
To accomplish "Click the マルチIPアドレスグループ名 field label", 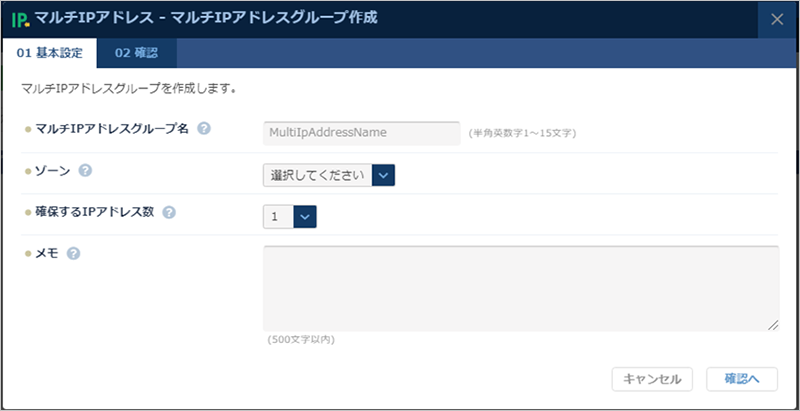I will pos(112,130).
